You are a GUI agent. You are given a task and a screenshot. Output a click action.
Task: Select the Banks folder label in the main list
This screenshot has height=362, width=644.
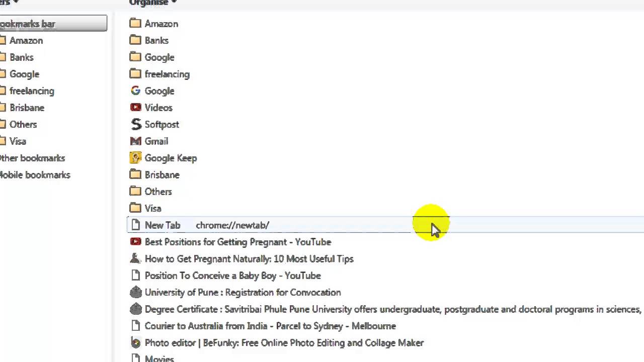click(156, 41)
